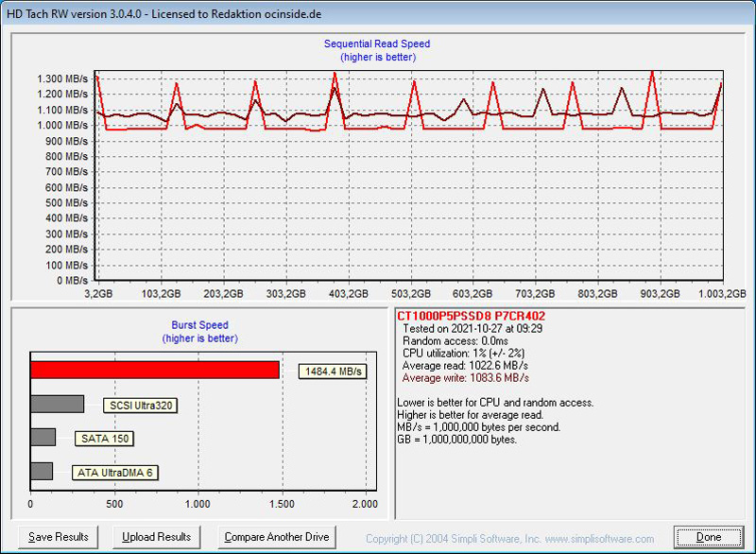The width and height of the screenshot is (756, 554).
Task: Click Tested on 2021-10-27 at 09:29 text
Action: [x=472, y=329]
